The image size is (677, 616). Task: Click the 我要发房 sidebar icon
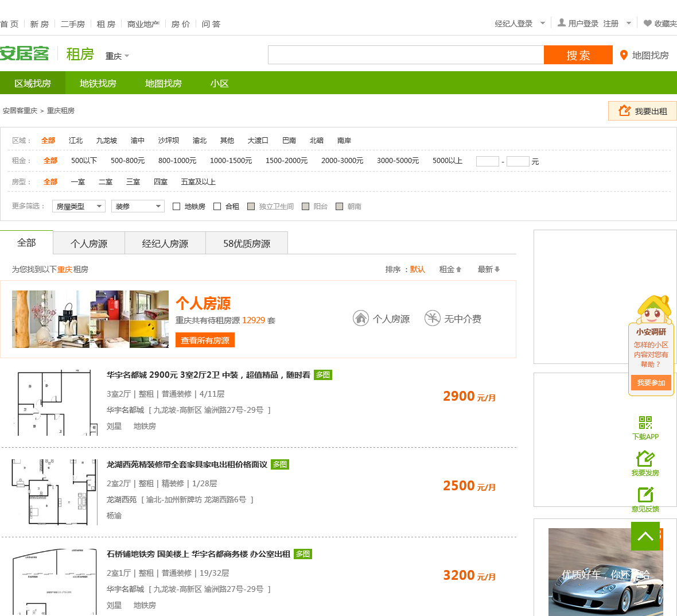(645, 458)
